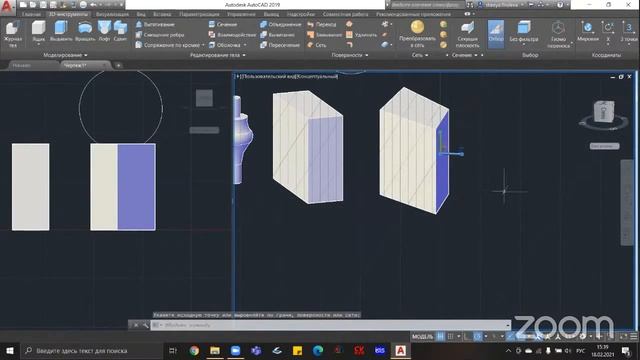640x360 pixels.
Task: Switch to the Управление ribbon tab
Action: pos(241,14)
